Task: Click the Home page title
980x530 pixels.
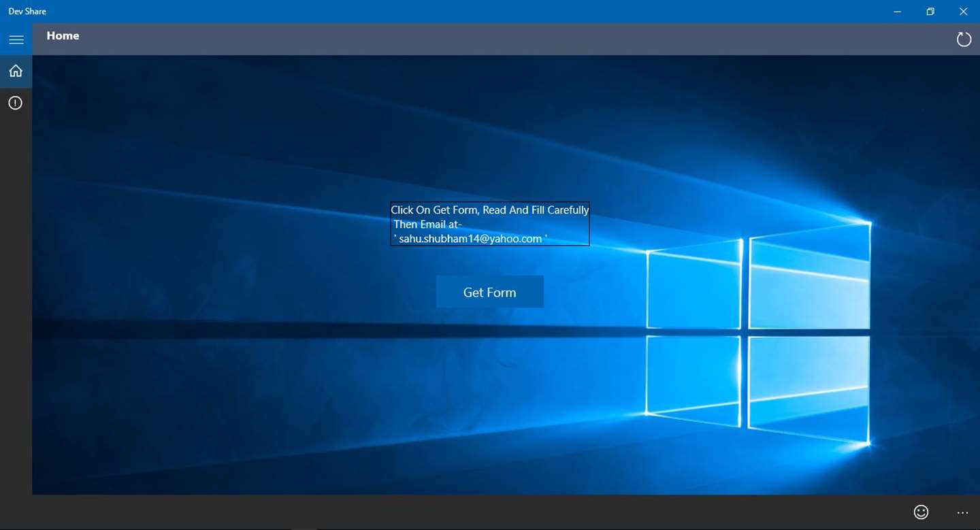Action: tap(63, 36)
